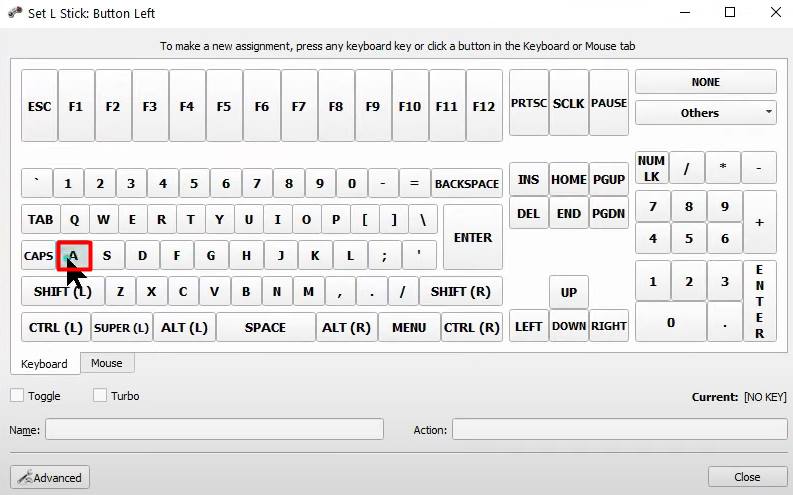Image resolution: width=793 pixels, height=495 pixels.
Task: Choose the DEL key
Action: 528,213
